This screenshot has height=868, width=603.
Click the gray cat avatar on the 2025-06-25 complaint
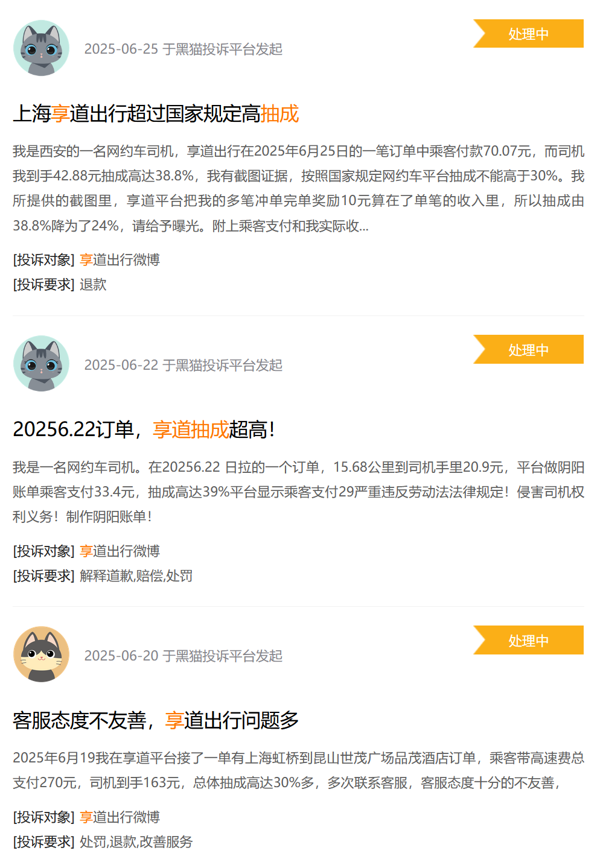point(41,48)
